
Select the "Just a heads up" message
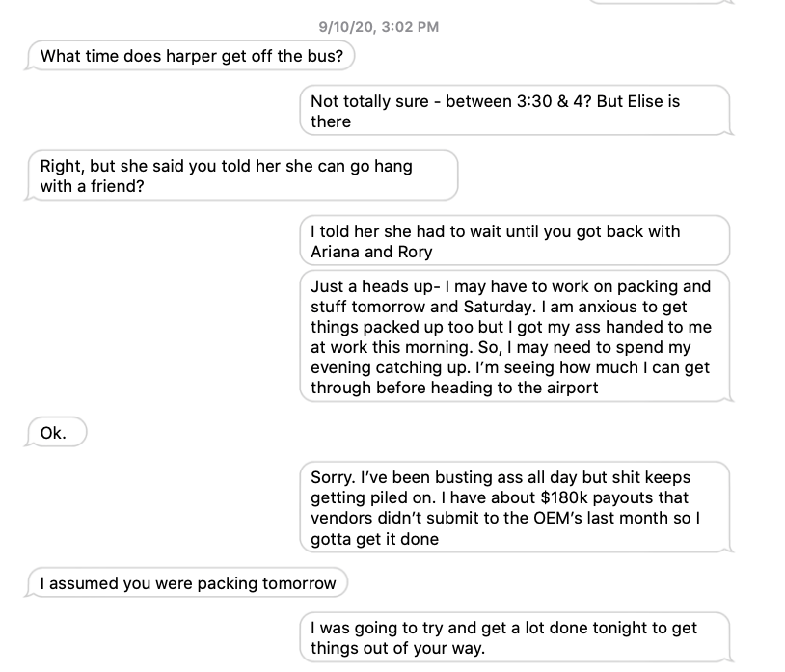coord(514,336)
